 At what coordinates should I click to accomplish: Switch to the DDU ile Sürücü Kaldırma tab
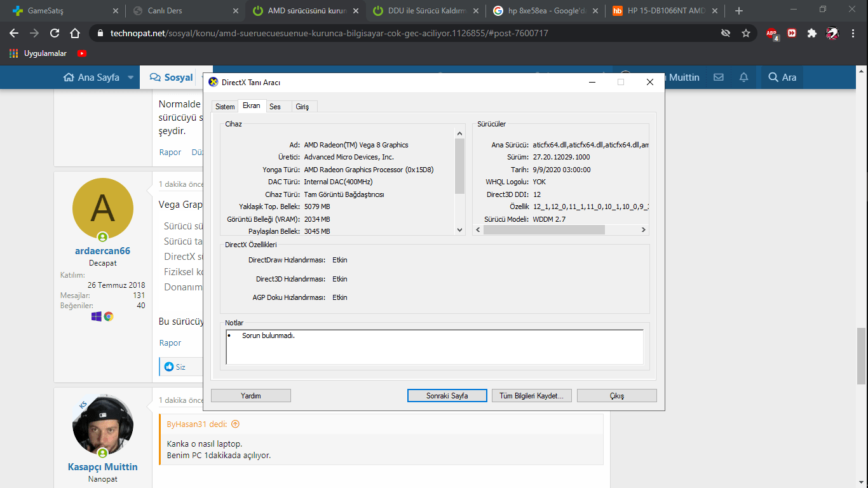pyautogui.click(x=423, y=11)
